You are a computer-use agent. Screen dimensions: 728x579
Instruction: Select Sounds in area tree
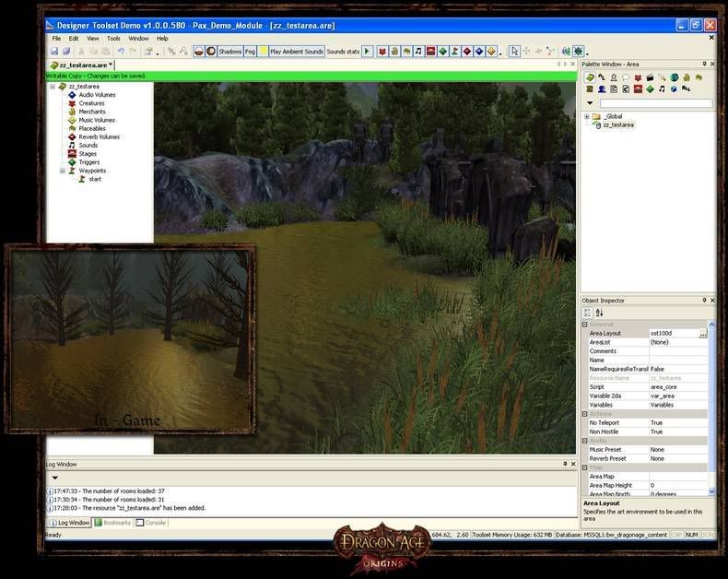[x=88, y=145]
